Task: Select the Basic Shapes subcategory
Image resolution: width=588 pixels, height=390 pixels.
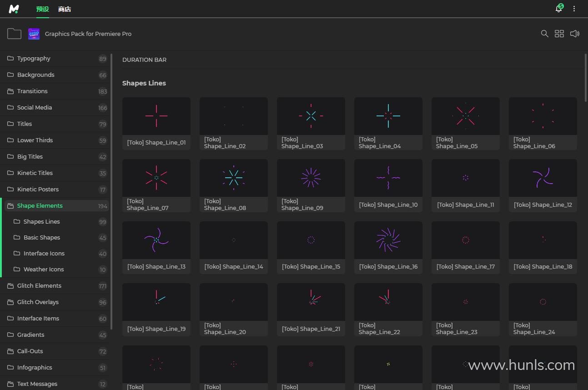Action: (42, 237)
